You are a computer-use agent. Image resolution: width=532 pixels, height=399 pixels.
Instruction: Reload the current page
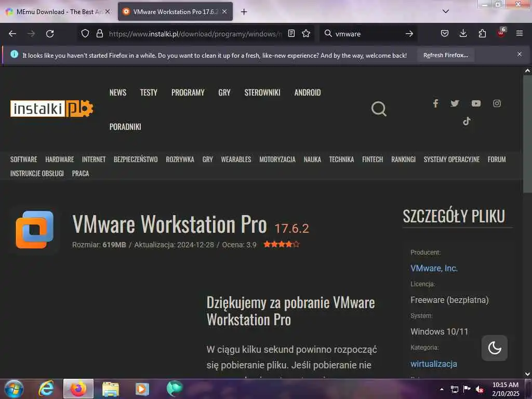click(50, 34)
